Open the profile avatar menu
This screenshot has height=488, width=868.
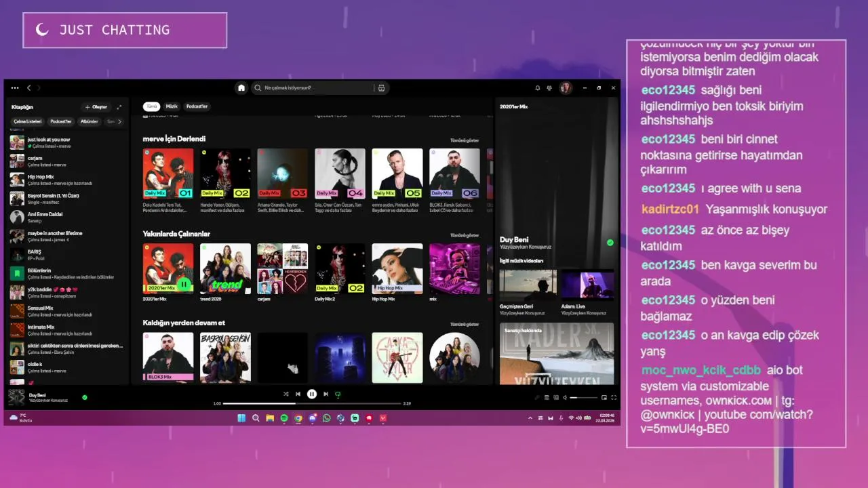coord(566,88)
